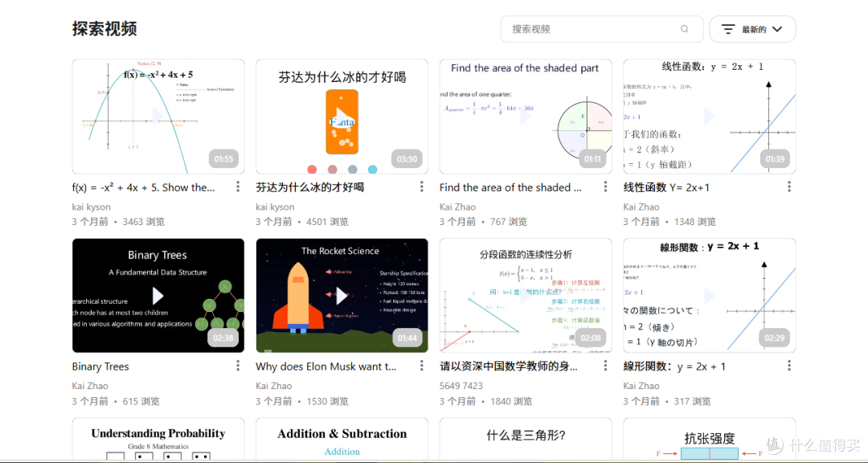Click the Binary Trees title text
The image size is (868, 463).
click(x=100, y=367)
